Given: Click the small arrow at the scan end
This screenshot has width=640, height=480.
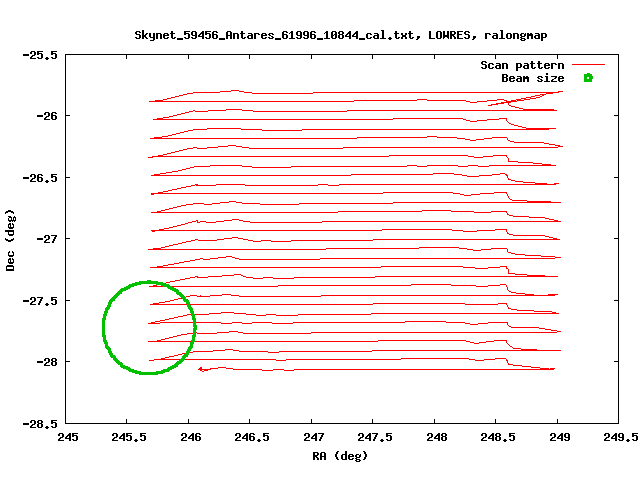Looking at the screenshot, I should (x=201, y=369).
